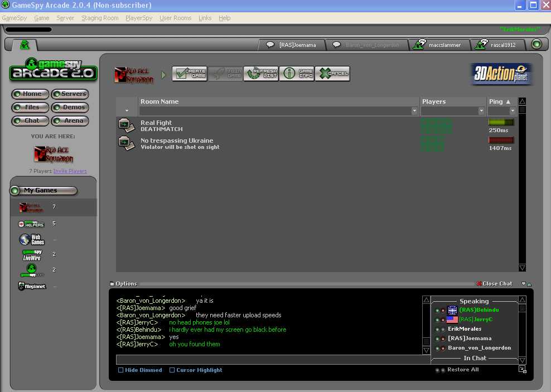Click the Cancel toolbar button
The image size is (551, 392).
tap(332, 74)
